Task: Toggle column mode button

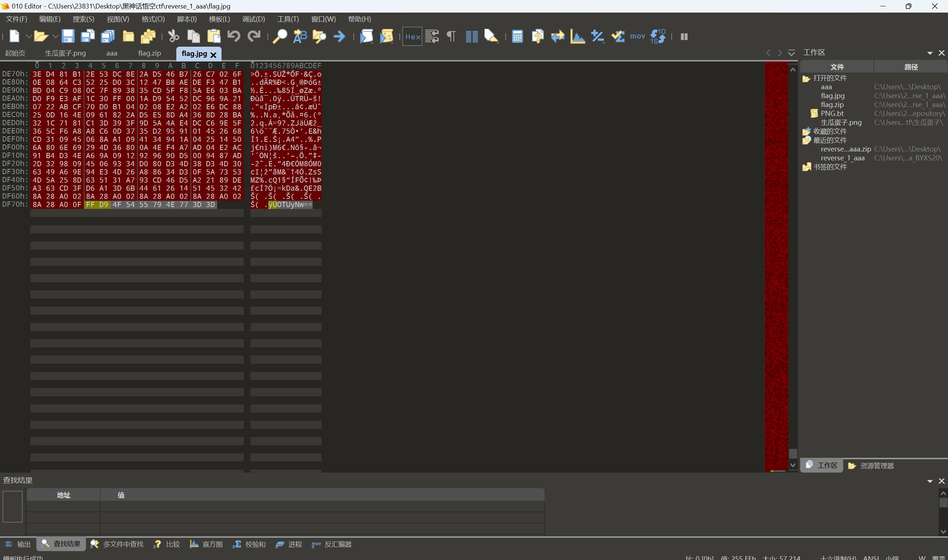Action: click(x=472, y=36)
